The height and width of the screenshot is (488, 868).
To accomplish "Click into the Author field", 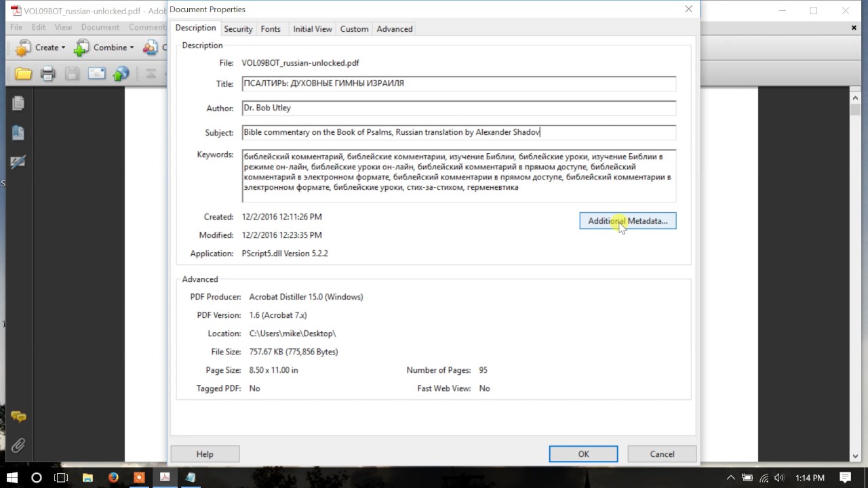I will [459, 108].
